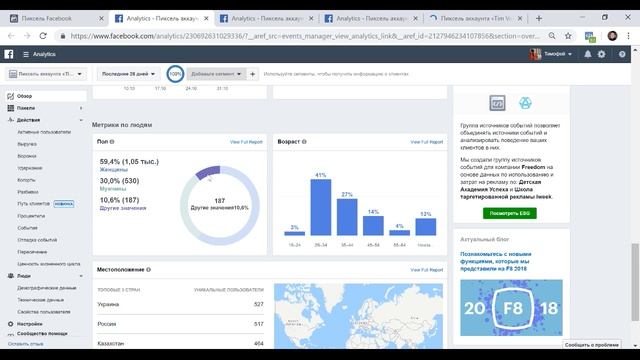Reload the page with the browser refresh button
Viewport: 640px width, 360px height.
point(43,36)
